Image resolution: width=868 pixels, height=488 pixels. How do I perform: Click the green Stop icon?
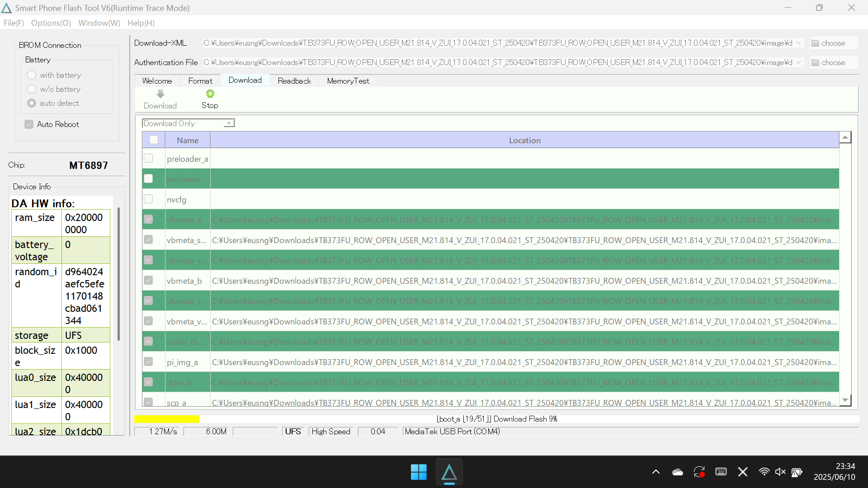[210, 94]
